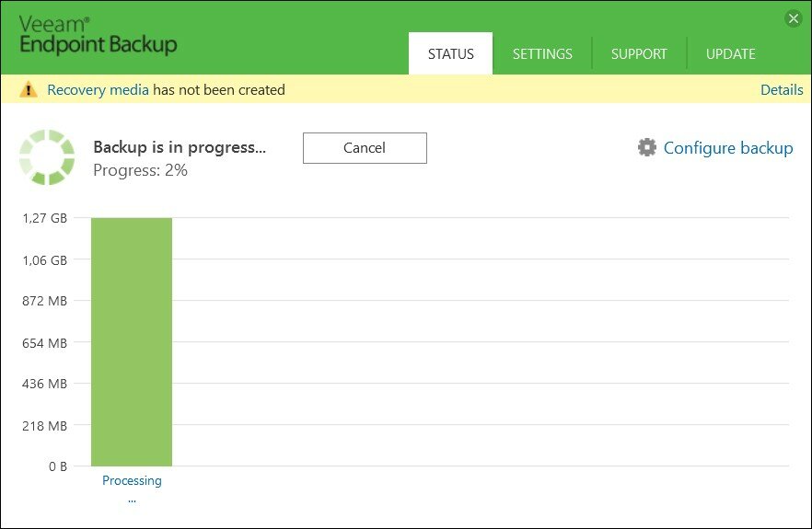Select the green Processing backup bar

coord(132,342)
